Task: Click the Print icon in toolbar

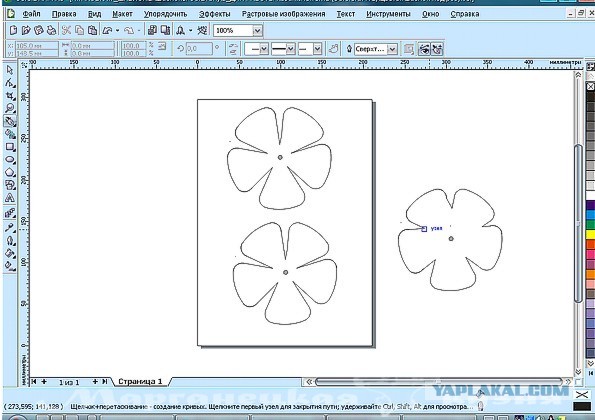Action: [x=52, y=30]
